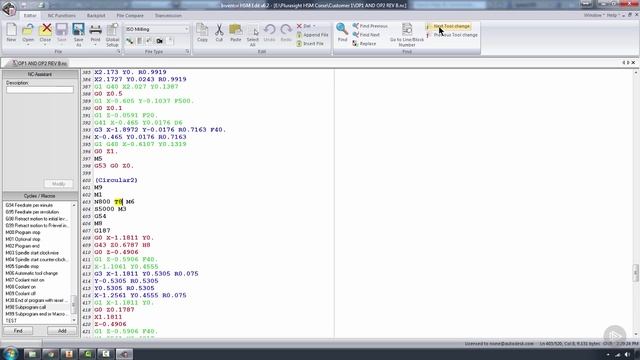Click the Redo arrow icon
640x360 pixels.
coord(286,30)
